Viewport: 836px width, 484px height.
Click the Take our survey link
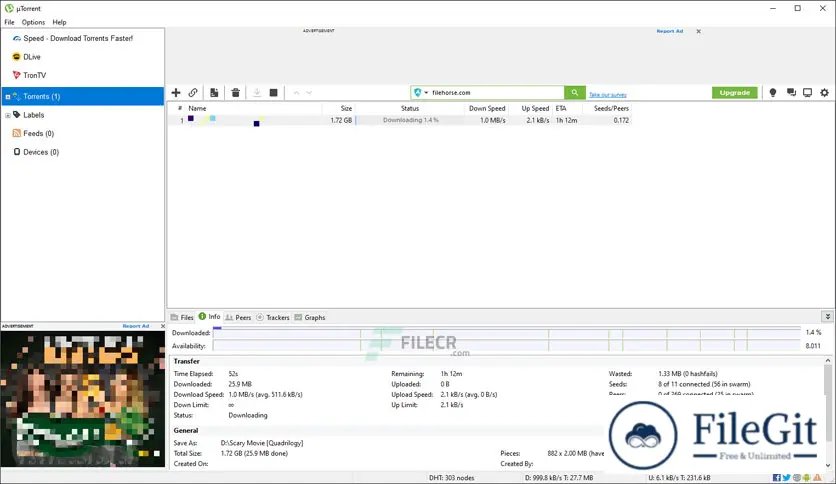pos(608,95)
